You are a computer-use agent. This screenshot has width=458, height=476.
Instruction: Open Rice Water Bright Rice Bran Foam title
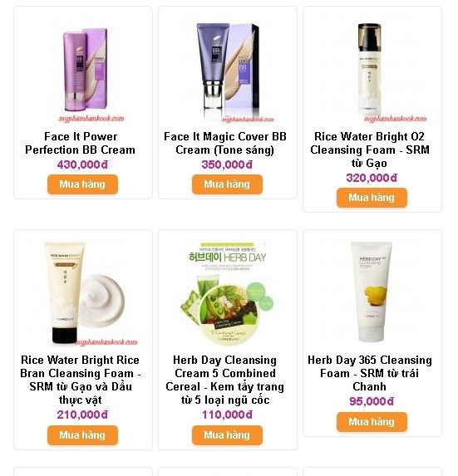click(81, 380)
